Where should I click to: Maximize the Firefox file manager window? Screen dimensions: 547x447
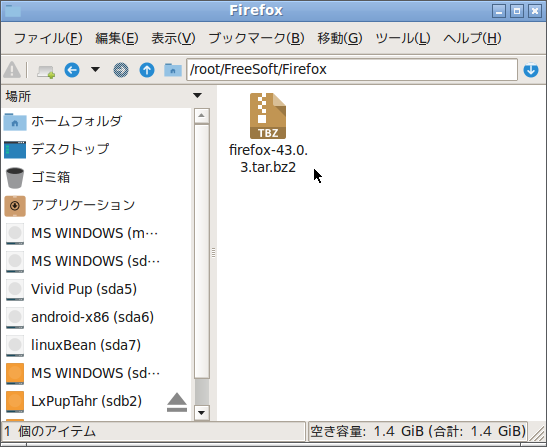pos(517,11)
